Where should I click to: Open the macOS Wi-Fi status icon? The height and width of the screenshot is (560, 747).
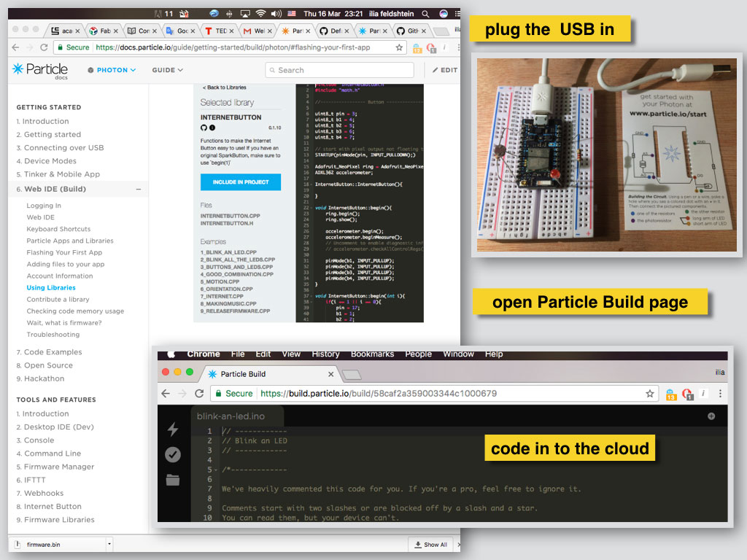coord(260,14)
